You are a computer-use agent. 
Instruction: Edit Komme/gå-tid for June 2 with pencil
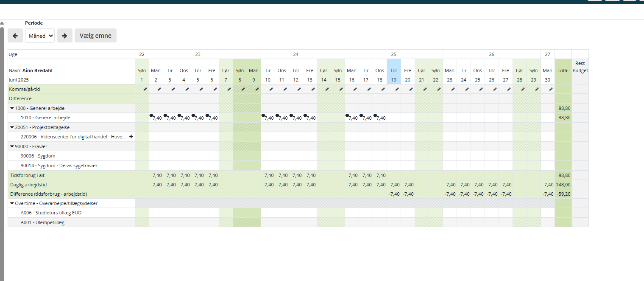click(x=159, y=89)
